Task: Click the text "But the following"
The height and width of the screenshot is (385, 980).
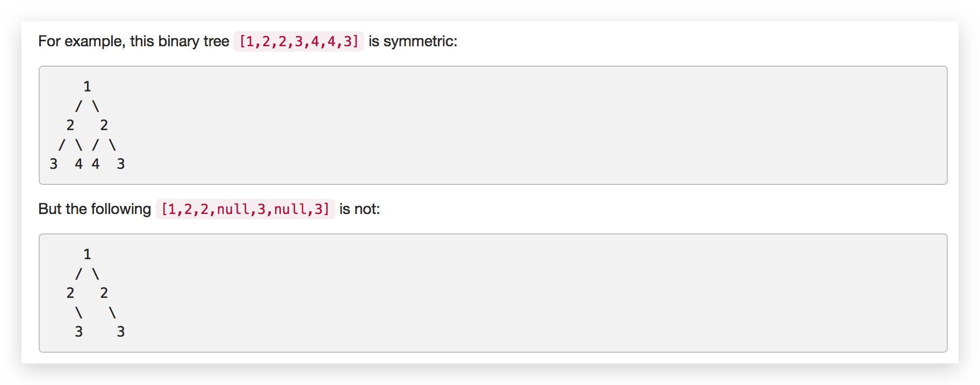Action: 95,209
